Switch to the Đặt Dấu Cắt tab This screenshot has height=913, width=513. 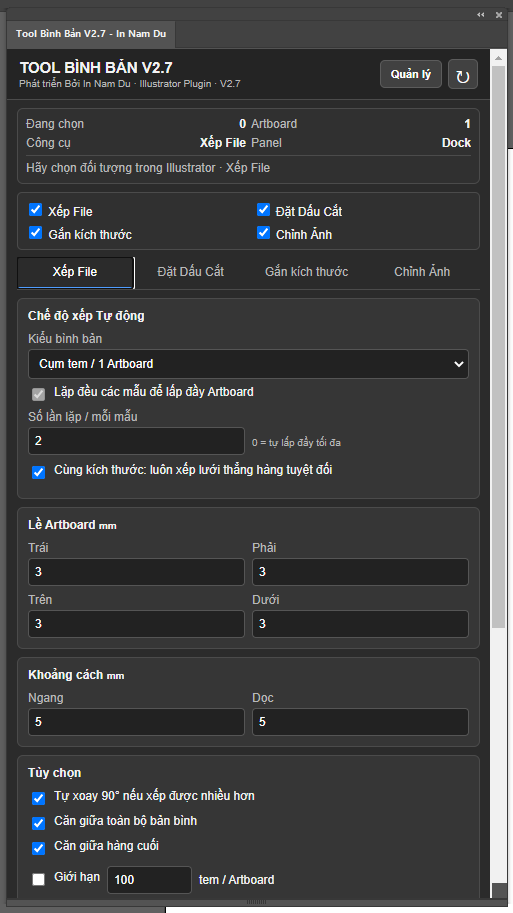pyautogui.click(x=190, y=272)
